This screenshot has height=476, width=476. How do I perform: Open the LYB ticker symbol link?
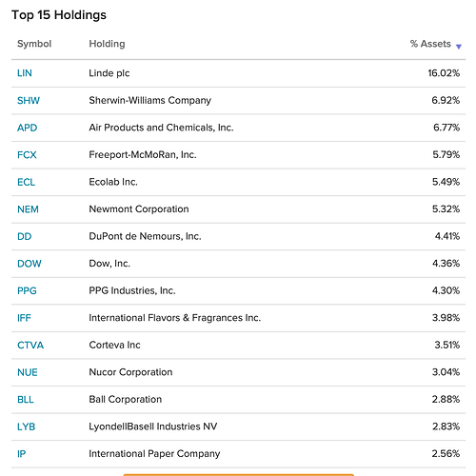[x=26, y=426]
